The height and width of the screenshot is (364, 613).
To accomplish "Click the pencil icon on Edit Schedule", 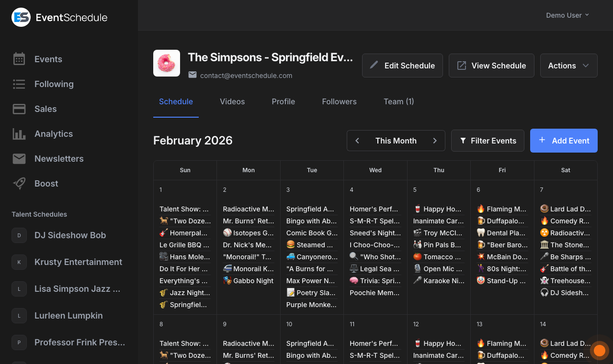I will pyautogui.click(x=375, y=66).
